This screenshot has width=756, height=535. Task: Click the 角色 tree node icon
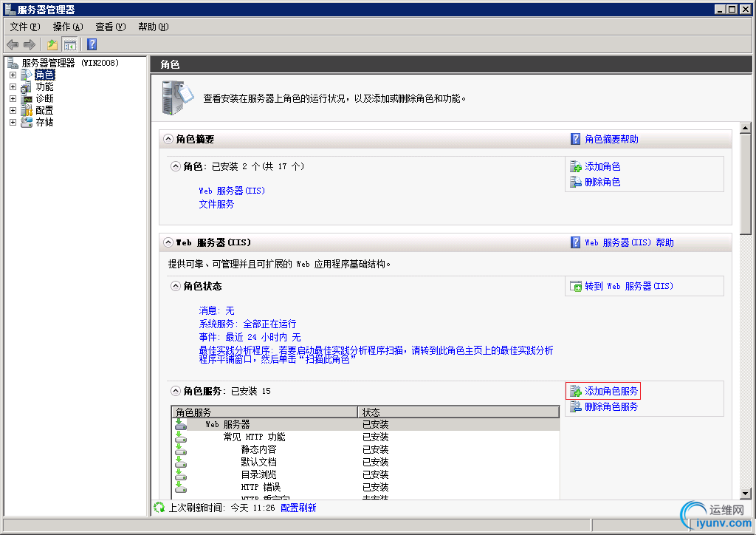(27, 75)
